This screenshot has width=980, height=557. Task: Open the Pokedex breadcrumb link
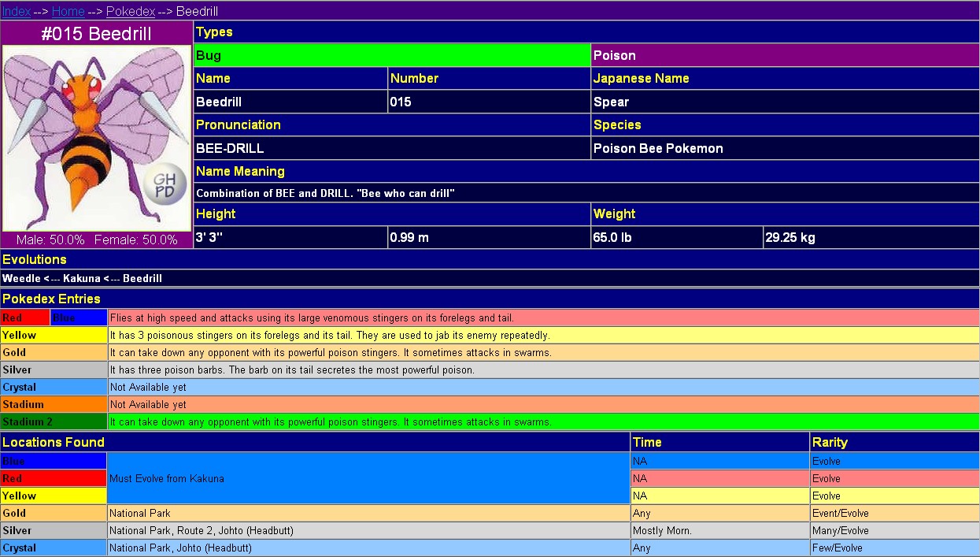coord(132,11)
